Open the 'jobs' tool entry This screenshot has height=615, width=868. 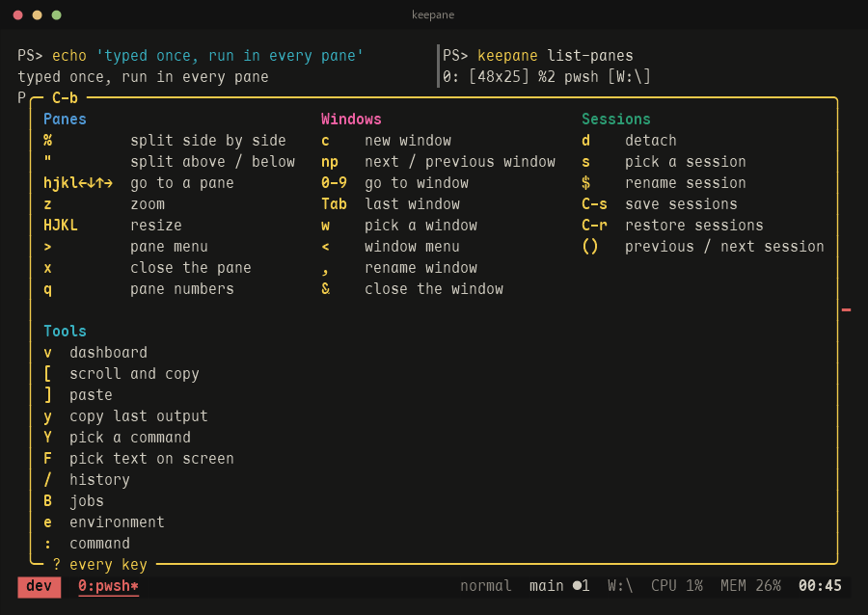87,501
